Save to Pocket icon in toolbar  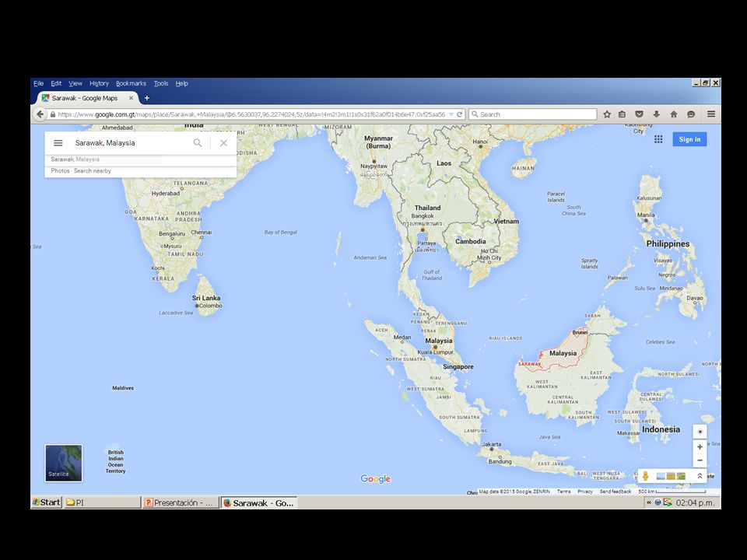tap(640, 114)
